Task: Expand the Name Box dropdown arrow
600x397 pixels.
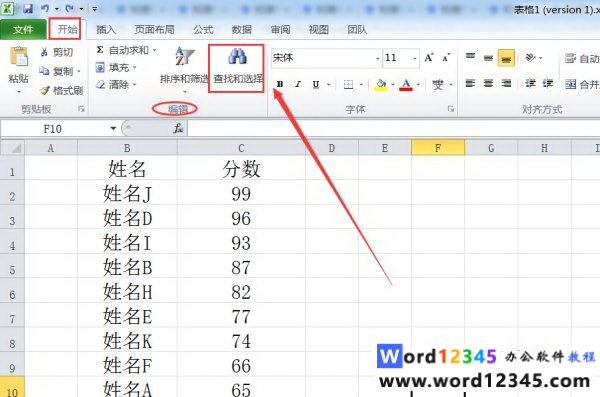Action: (113, 128)
